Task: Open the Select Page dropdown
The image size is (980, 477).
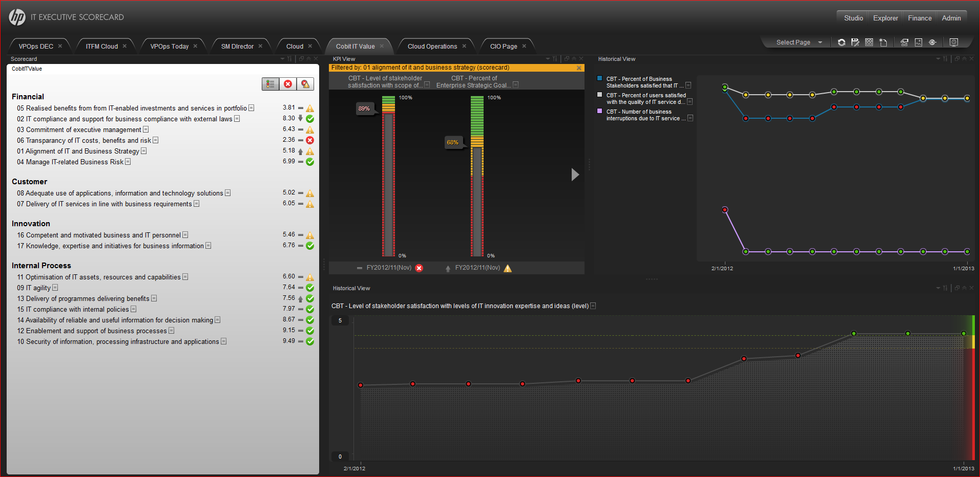Action: click(x=799, y=42)
